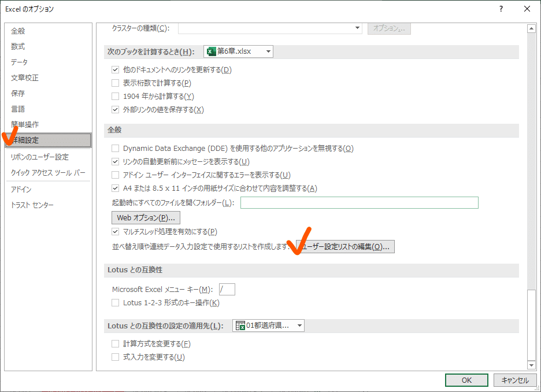Toggle 外部リンクの値を保存する checkbox
Image resolution: width=541 pixels, height=392 pixels.
coord(115,110)
